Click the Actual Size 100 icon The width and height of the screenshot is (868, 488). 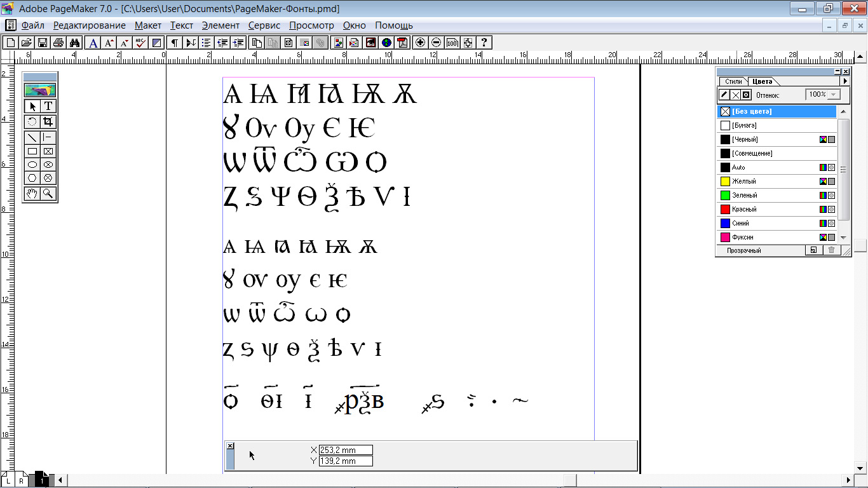coord(452,43)
